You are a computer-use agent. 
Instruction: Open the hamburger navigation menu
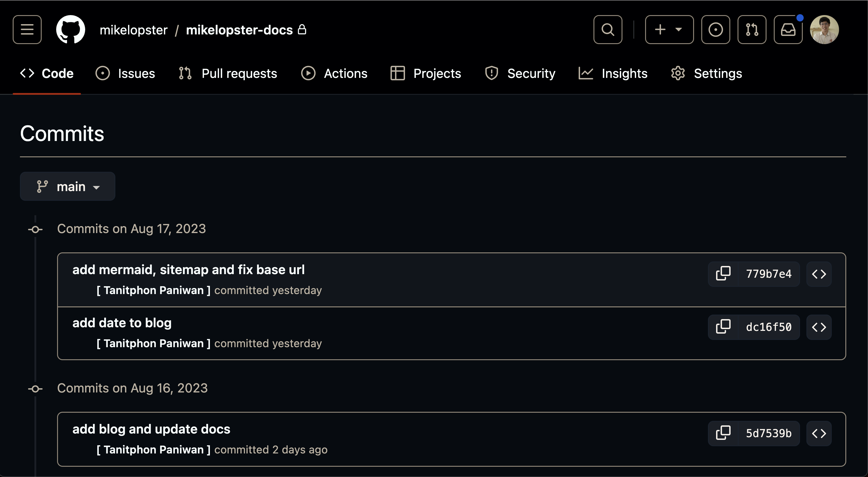point(27,30)
